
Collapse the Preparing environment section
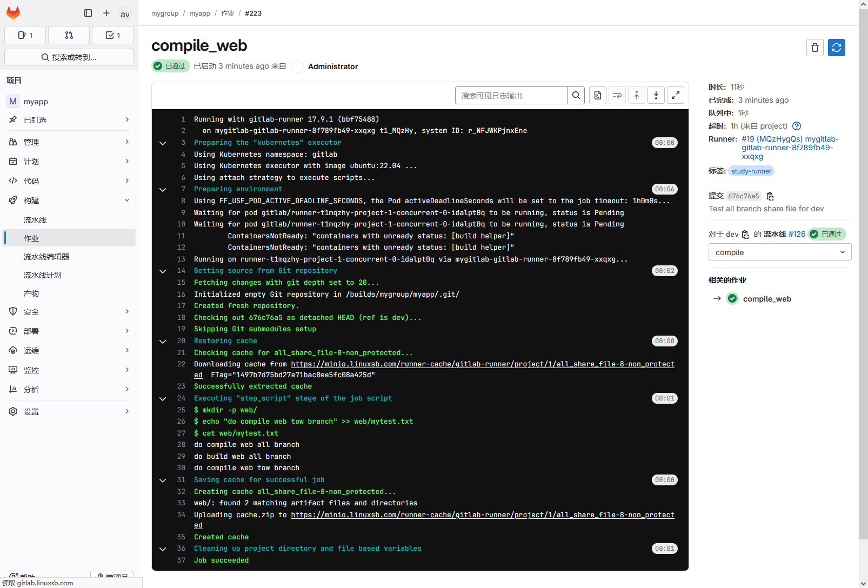pos(163,189)
